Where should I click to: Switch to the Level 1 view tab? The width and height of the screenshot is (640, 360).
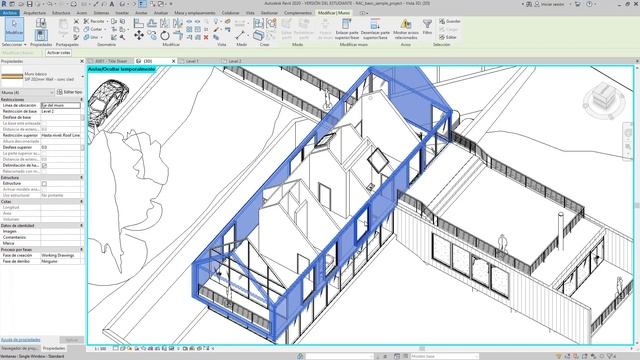pyautogui.click(x=192, y=61)
